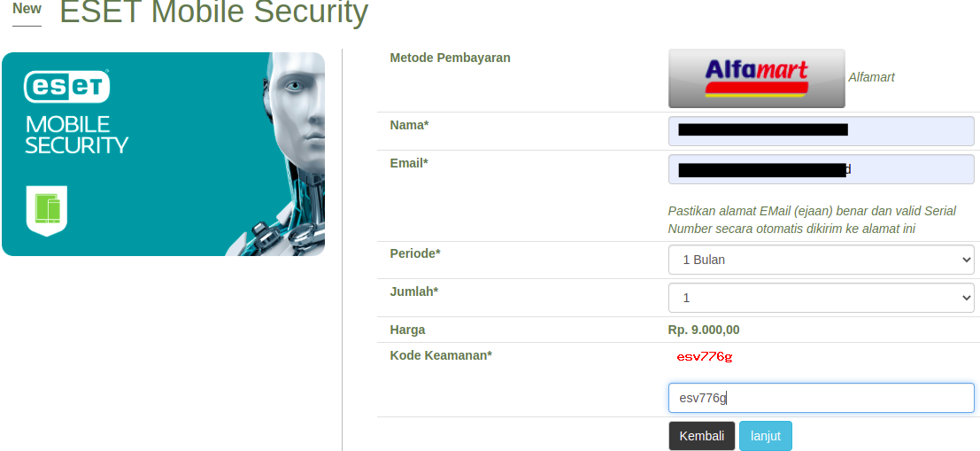The height and width of the screenshot is (451, 980).
Task: Click the ESET Mobile Security page heading
Action: point(213,12)
